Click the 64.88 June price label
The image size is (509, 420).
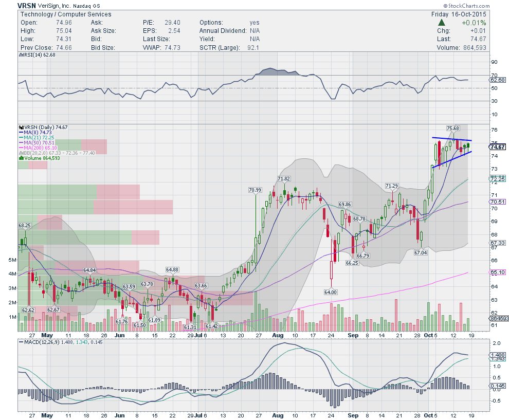[x=172, y=270]
